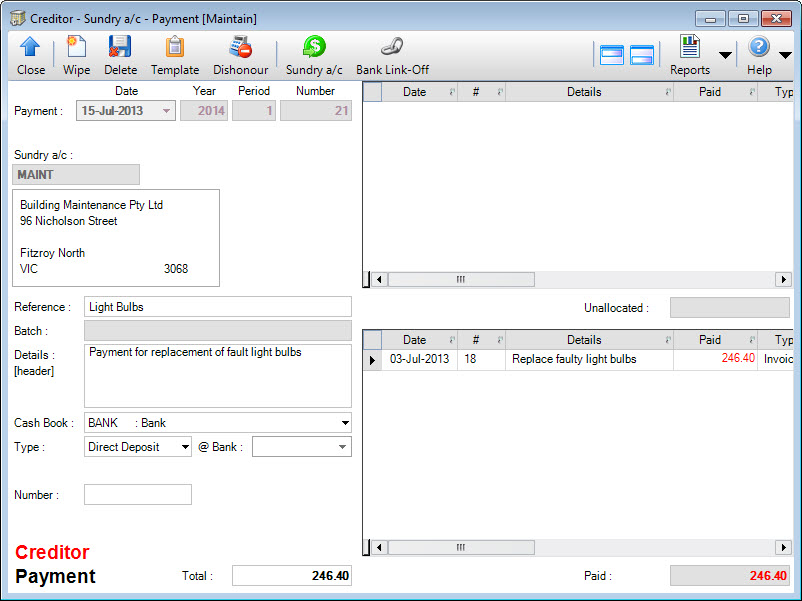This screenshot has width=802, height=601.
Task: Open the Reports toolbar icon
Action: 690,48
